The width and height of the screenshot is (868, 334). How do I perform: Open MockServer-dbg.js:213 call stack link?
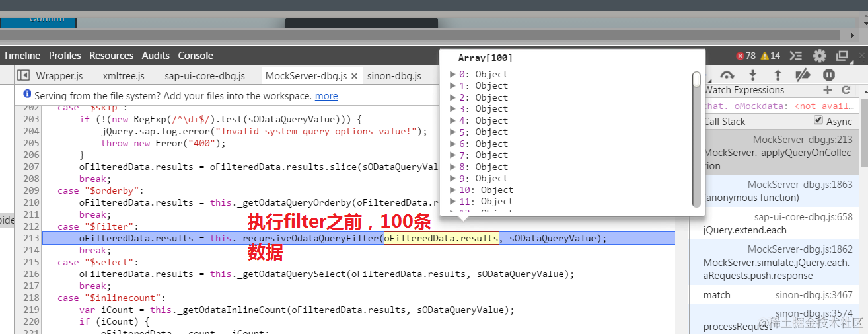pyautogui.click(x=803, y=140)
